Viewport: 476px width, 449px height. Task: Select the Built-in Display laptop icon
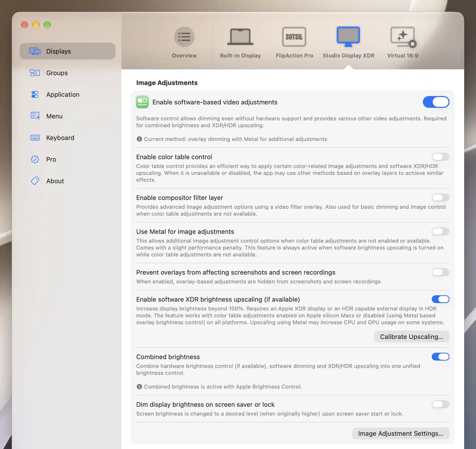[240, 37]
